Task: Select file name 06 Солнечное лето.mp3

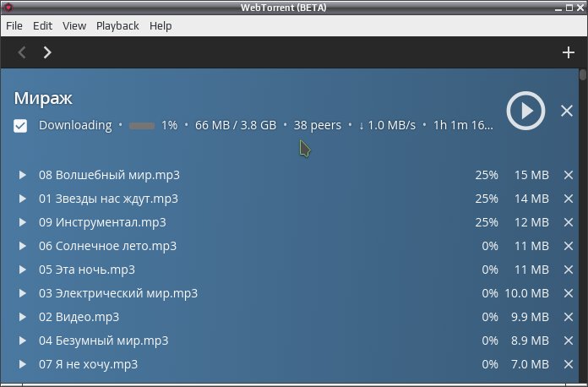Action: [x=107, y=246]
